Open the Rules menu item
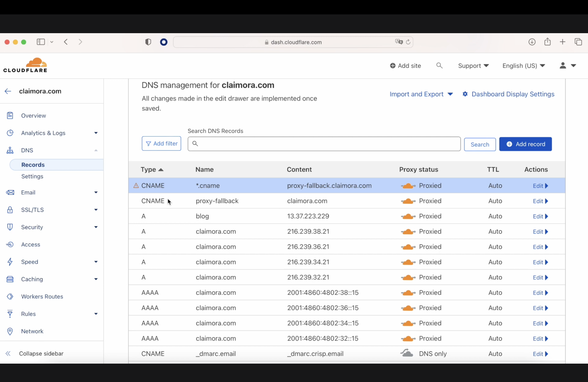The width and height of the screenshot is (588, 382). point(28,314)
